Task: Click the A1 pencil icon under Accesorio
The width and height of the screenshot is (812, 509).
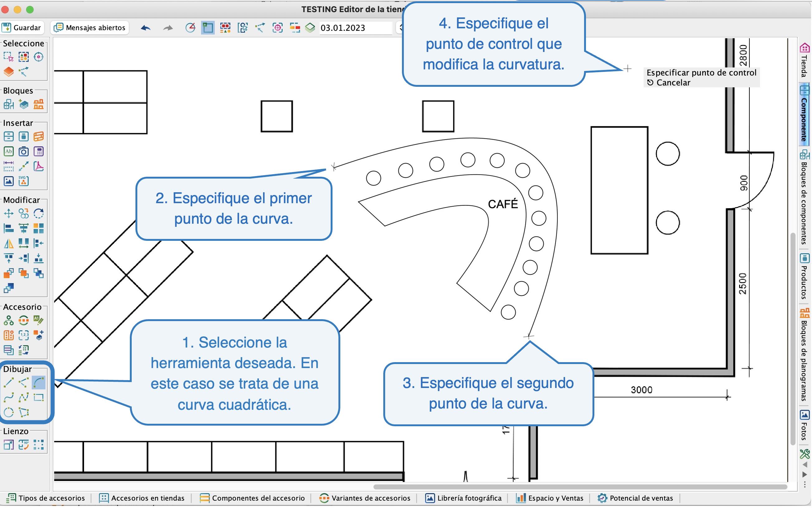Action: click(39, 320)
